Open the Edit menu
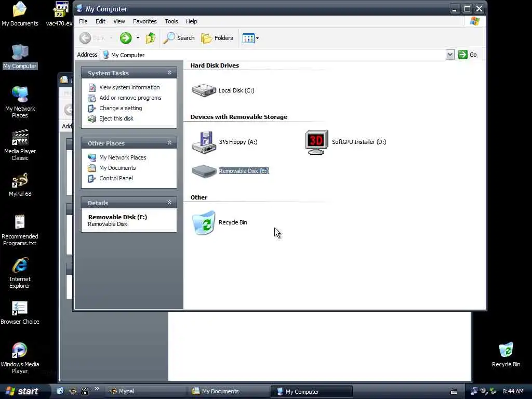Viewport: 532px width, 399px height. click(x=100, y=21)
